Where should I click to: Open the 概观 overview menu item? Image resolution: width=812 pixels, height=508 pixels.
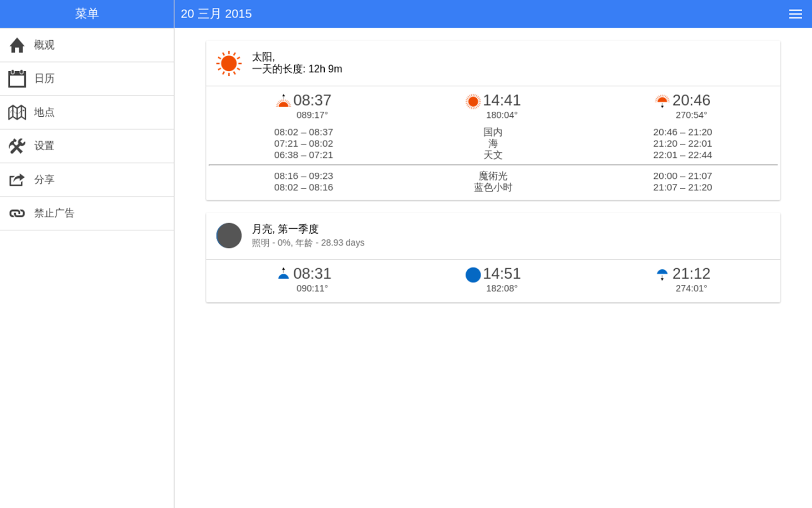[87, 45]
